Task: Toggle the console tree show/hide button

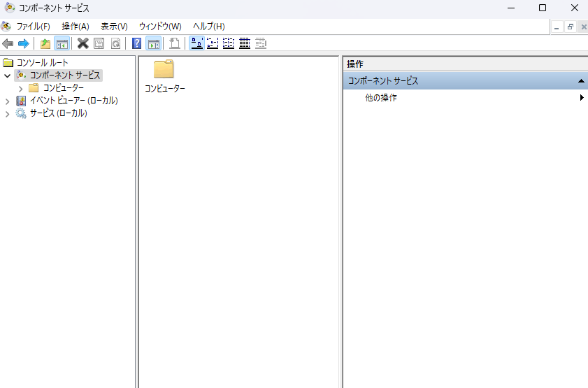Action: pyautogui.click(x=62, y=43)
